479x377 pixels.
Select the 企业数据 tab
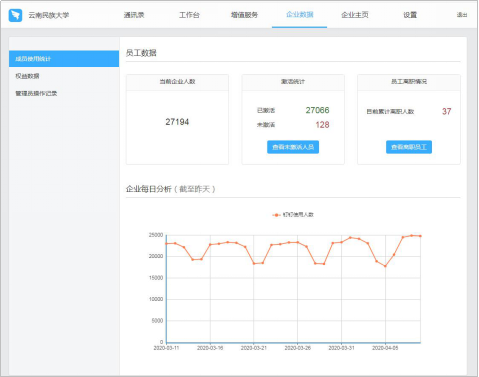300,14
